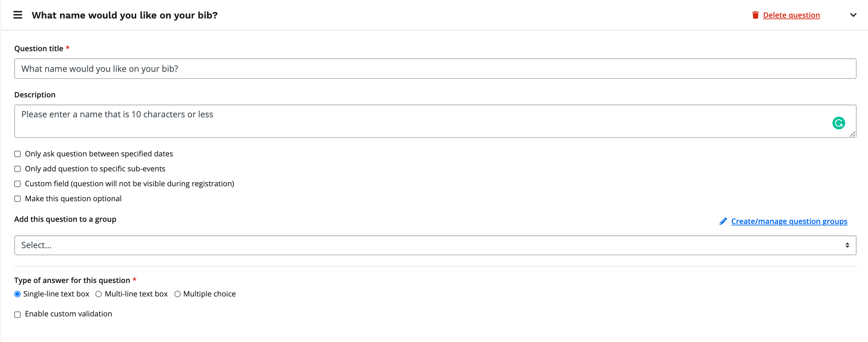Viewport: 868px width, 342px height.
Task: Enable custom validation checkbox
Action: (x=17, y=314)
